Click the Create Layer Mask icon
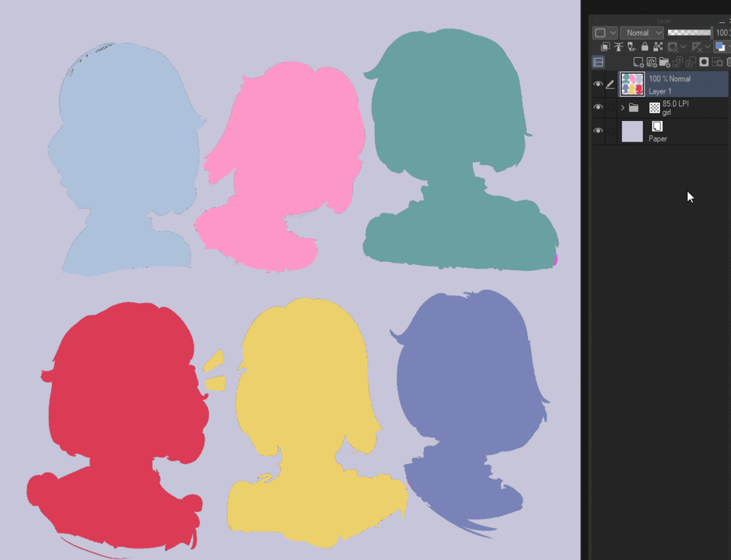The width and height of the screenshot is (731, 560). [704, 62]
